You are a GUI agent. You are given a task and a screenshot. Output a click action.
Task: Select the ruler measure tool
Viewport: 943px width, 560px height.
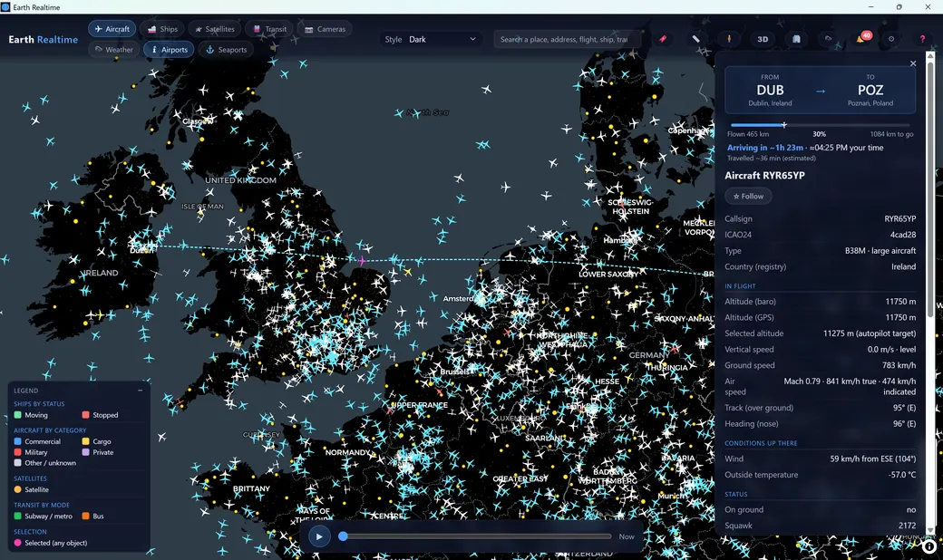[x=695, y=39]
